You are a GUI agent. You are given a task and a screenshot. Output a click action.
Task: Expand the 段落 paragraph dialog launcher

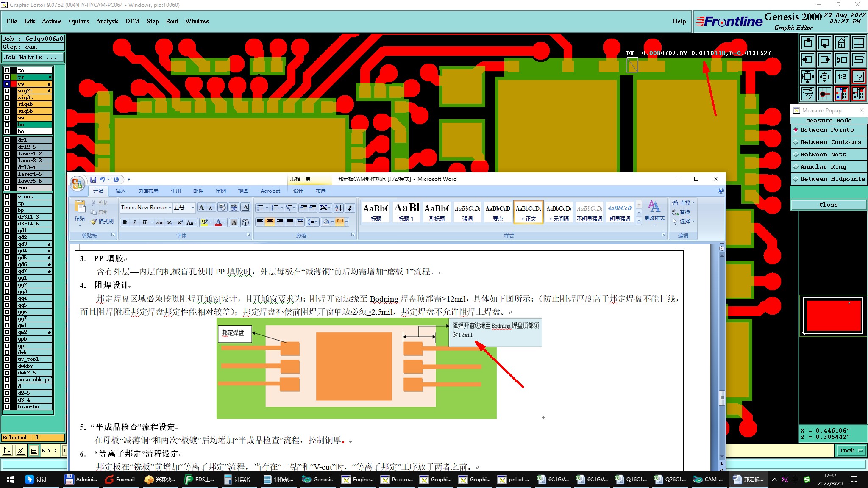[x=353, y=235]
